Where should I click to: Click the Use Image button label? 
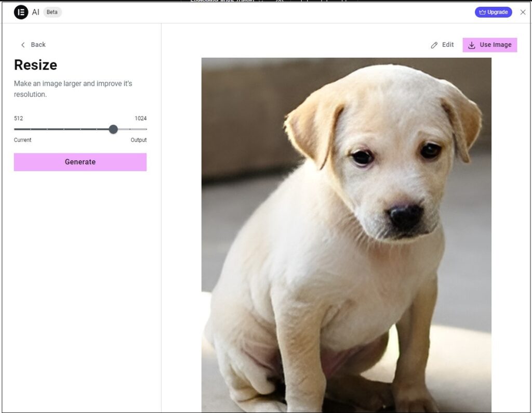[495, 45]
